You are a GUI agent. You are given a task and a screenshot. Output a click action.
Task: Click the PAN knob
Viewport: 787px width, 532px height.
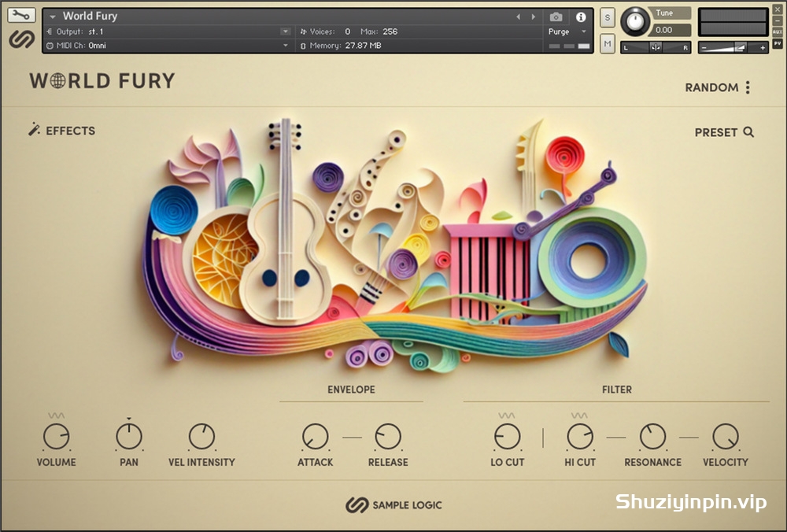pos(129,436)
